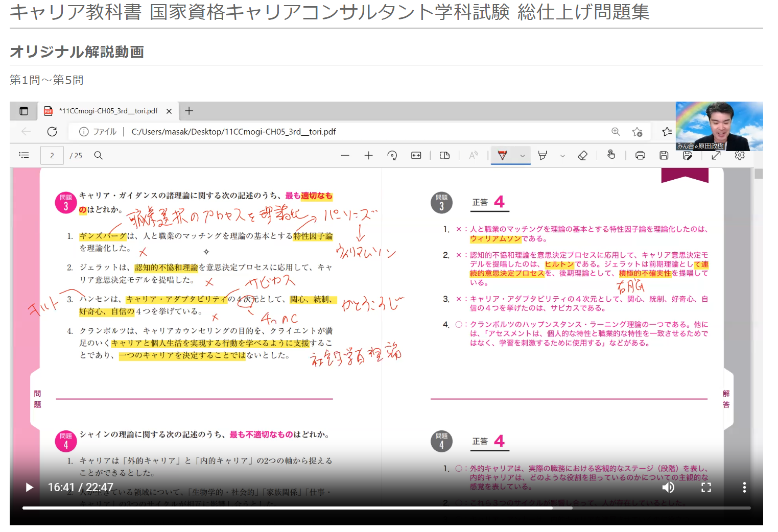Switch the page view layout icon

[444, 155]
